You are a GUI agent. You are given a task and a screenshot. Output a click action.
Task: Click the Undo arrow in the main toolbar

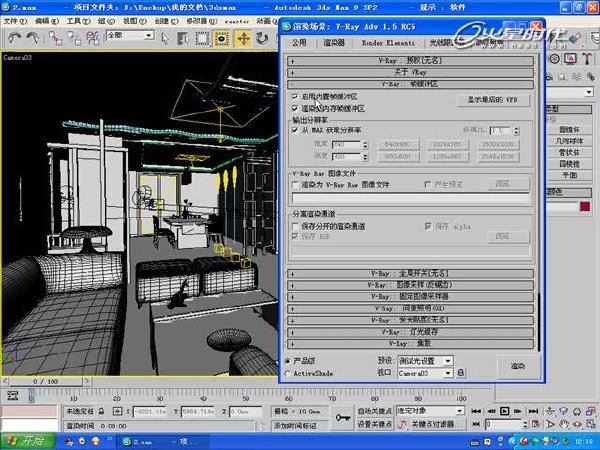(x=15, y=38)
